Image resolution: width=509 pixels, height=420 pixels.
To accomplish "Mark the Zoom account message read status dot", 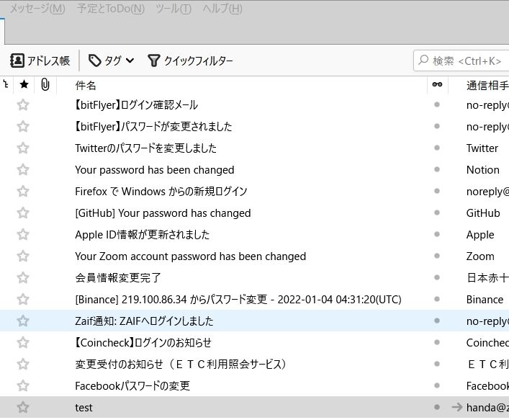I will (436, 256).
